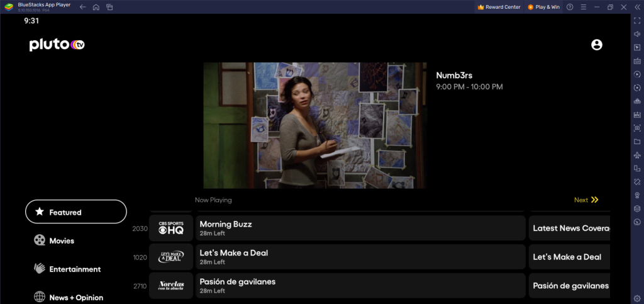The height and width of the screenshot is (304, 644).
Task: Click channel number 2030
Action: click(x=140, y=228)
